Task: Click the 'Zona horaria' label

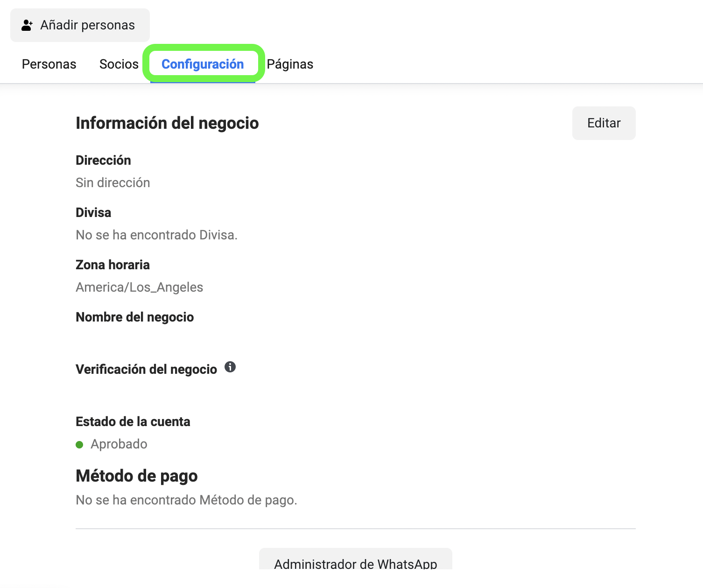Action: coord(112,265)
